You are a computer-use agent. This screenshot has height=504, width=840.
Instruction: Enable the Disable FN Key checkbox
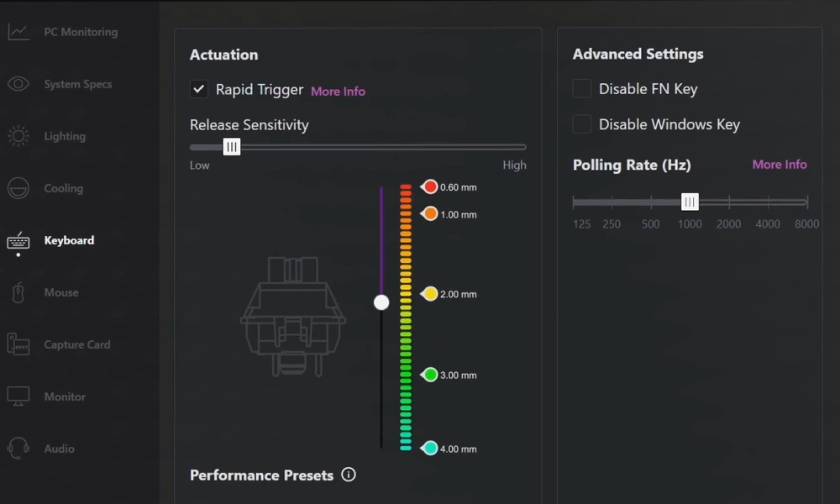point(582,88)
